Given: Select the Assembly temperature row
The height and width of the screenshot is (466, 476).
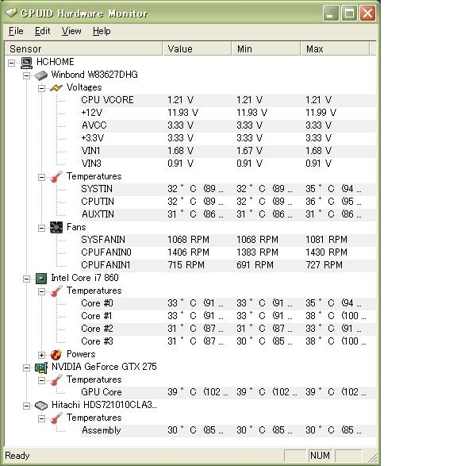Looking at the screenshot, I should click(228, 430).
